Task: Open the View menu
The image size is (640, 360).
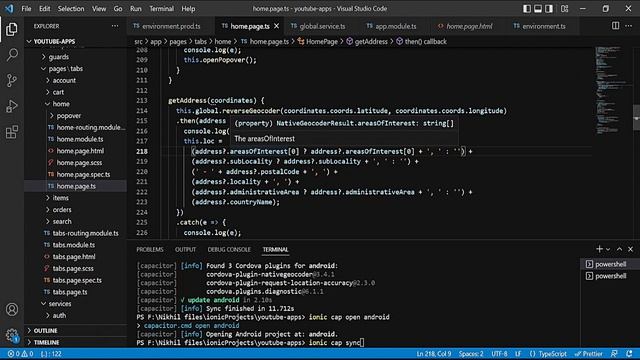Action: 99,9
